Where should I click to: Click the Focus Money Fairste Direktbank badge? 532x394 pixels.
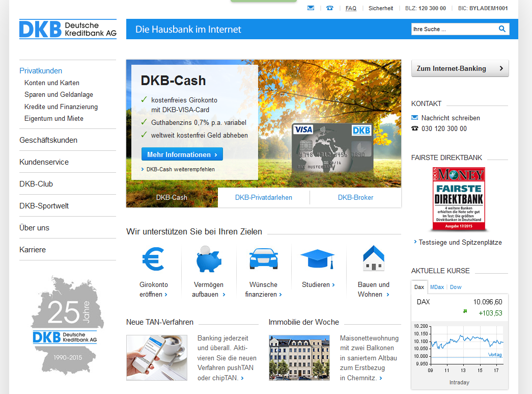point(459,199)
